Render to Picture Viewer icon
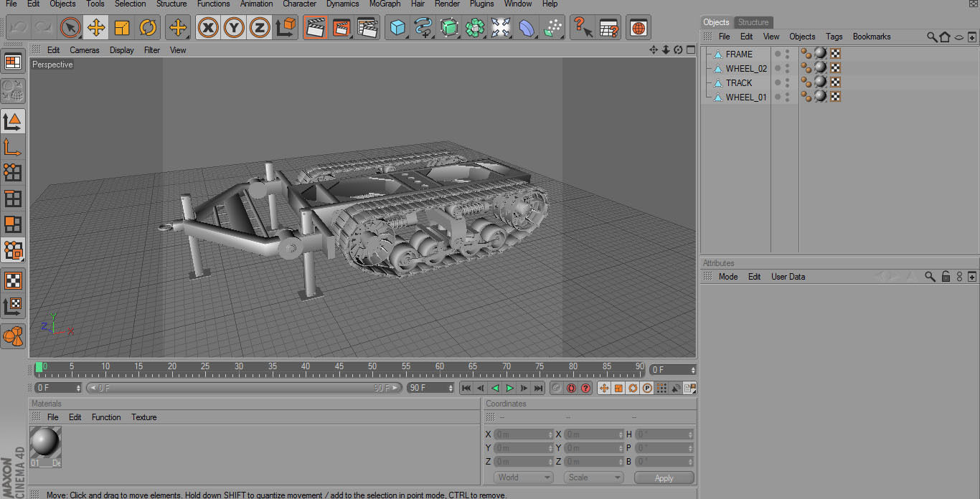This screenshot has width=980, height=499. point(341,28)
